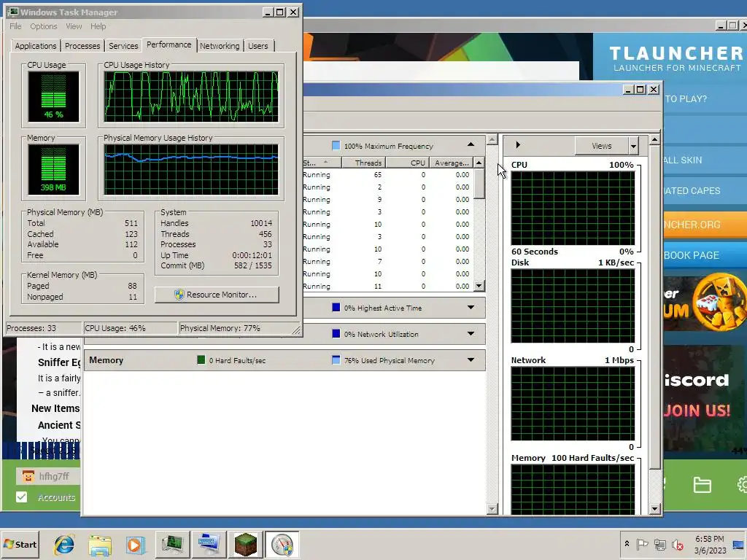Viewport: 747px width, 560px height.
Task: Select the Performance tab
Action: pyautogui.click(x=169, y=44)
